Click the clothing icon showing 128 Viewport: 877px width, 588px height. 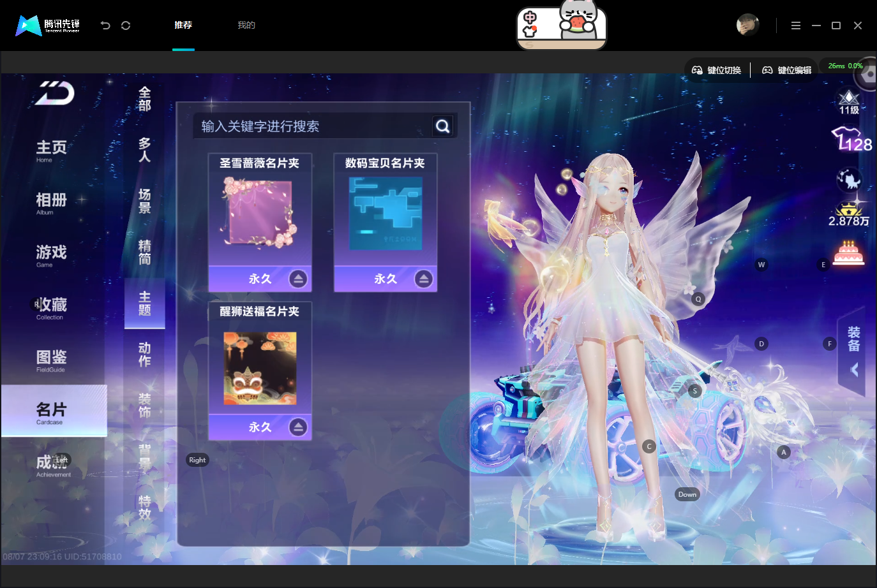coord(851,139)
